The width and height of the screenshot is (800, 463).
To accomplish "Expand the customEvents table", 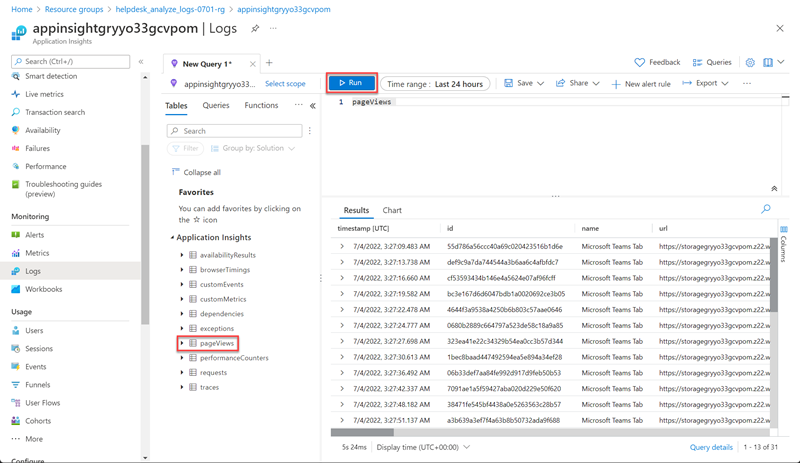I will 182,284.
